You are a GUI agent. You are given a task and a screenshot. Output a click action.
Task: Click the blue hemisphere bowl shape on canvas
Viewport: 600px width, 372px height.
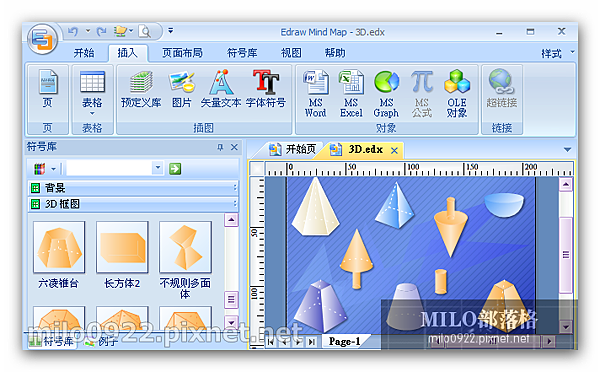504,205
